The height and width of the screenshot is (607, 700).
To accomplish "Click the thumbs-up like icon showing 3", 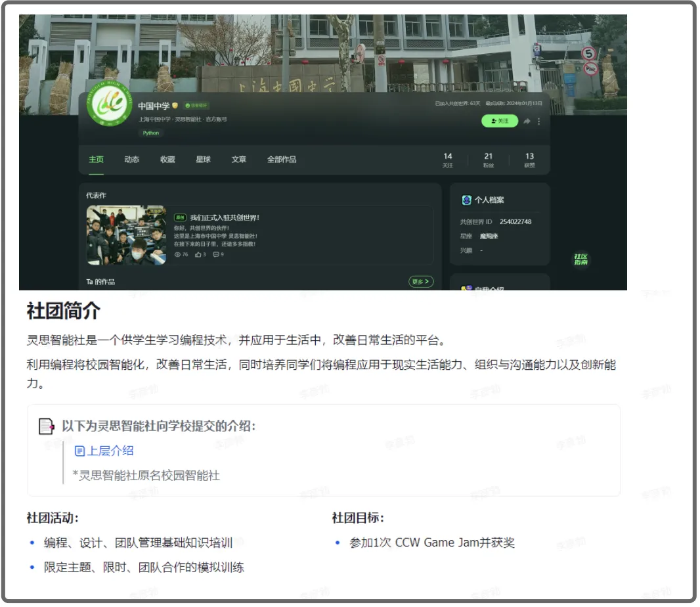I will click(x=198, y=255).
